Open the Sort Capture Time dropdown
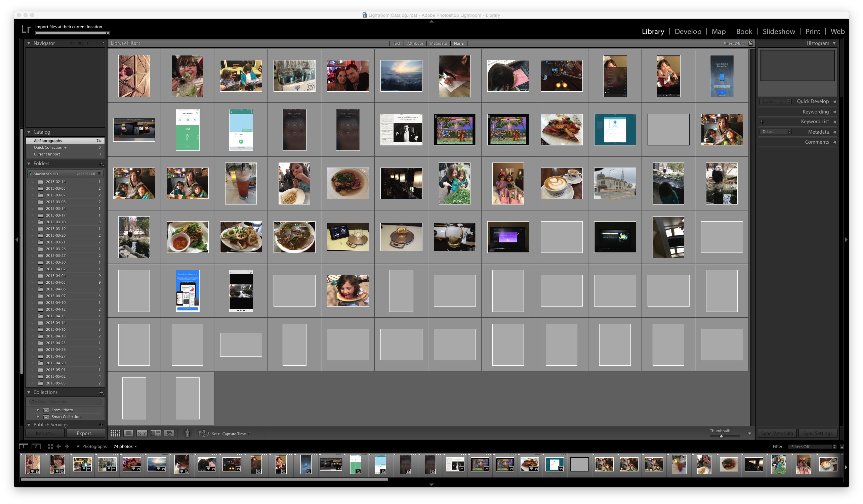Screen dimensions: 863x504 pyautogui.click(x=236, y=434)
